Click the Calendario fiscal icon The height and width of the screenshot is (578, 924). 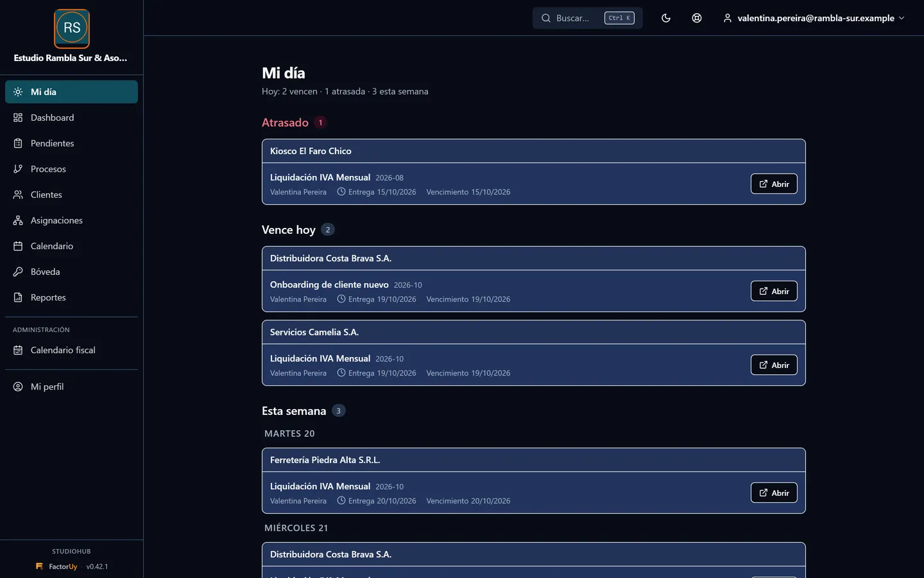pyautogui.click(x=18, y=350)
